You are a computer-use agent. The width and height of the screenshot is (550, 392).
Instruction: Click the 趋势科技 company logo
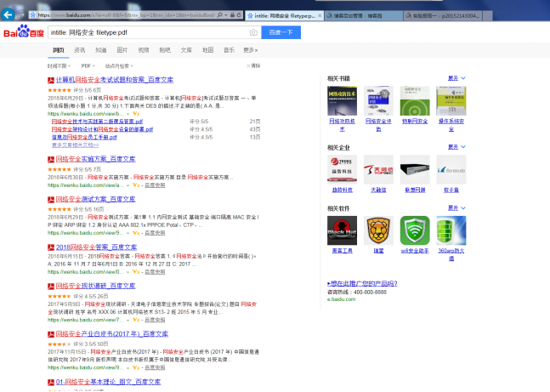(x=342, y=169)
